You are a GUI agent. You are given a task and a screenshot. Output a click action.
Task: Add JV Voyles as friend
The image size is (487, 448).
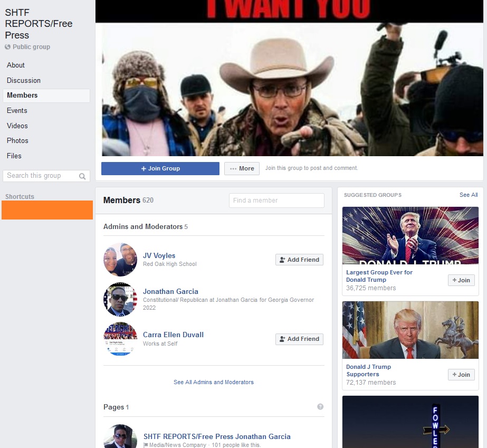pos(299,260)
